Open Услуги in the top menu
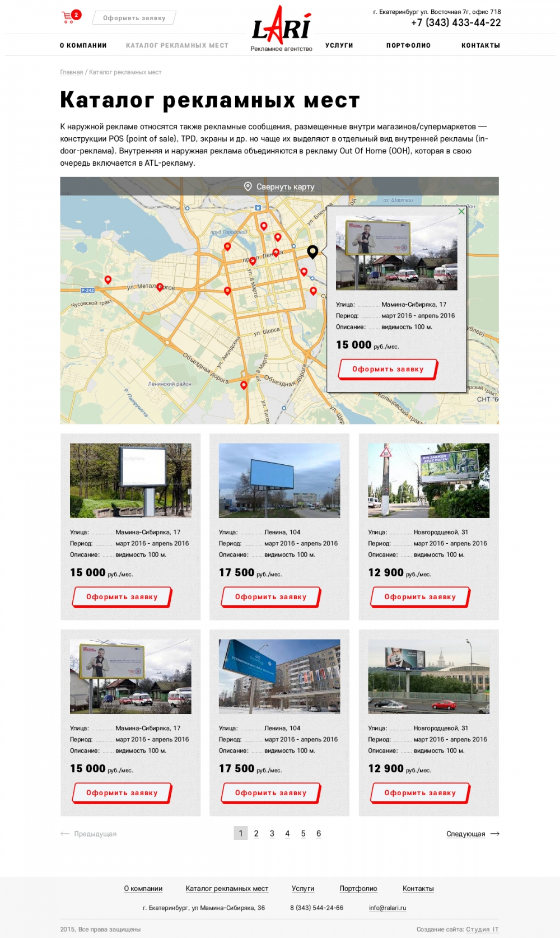This screenshot has height=938, width=560. coord(339,45)
